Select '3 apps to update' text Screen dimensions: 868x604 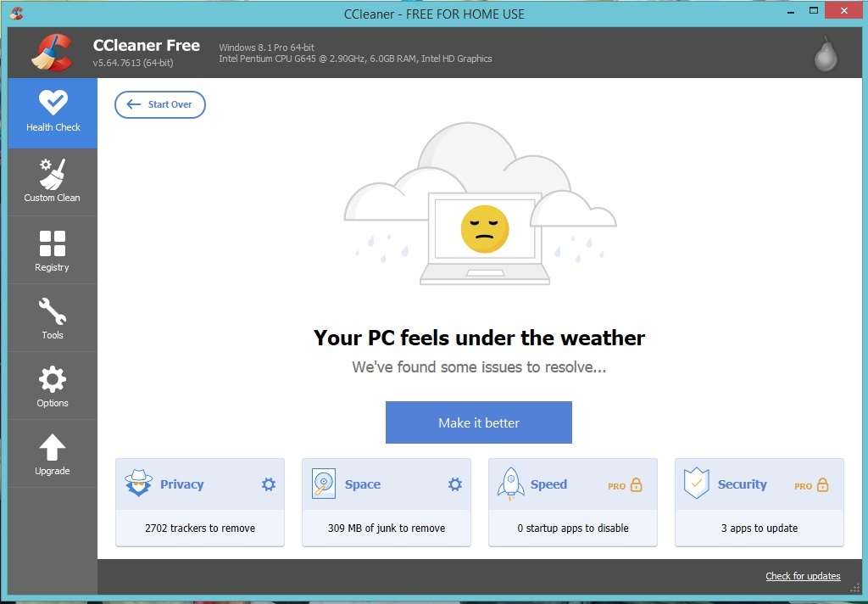coord(759,528)
